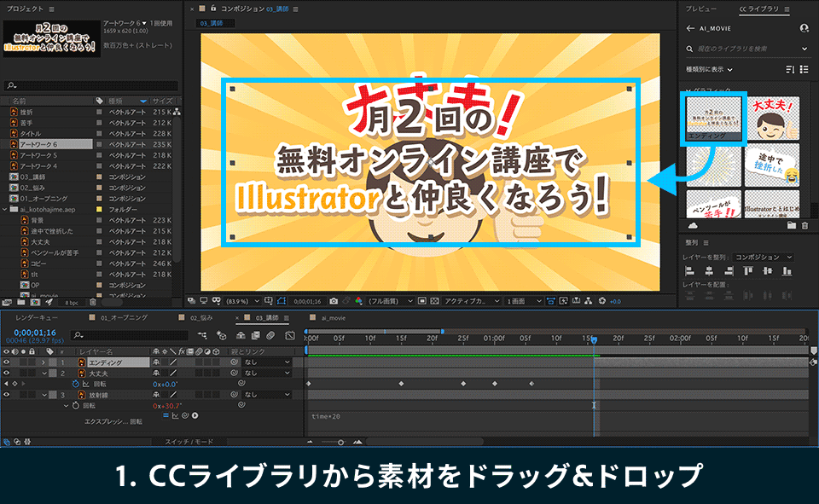Toggle keyframe at current time for 大丈夫 rotation

pos(15,384)
